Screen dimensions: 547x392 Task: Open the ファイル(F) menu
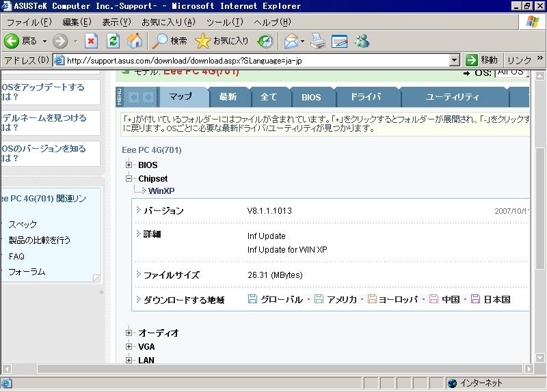pyautogui.click(x=29, y=23)
